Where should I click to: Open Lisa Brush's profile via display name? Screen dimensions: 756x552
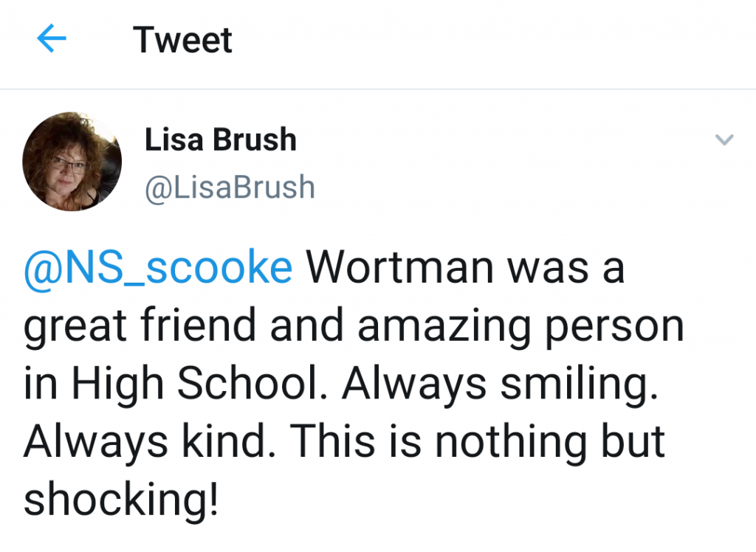(220, 139)
